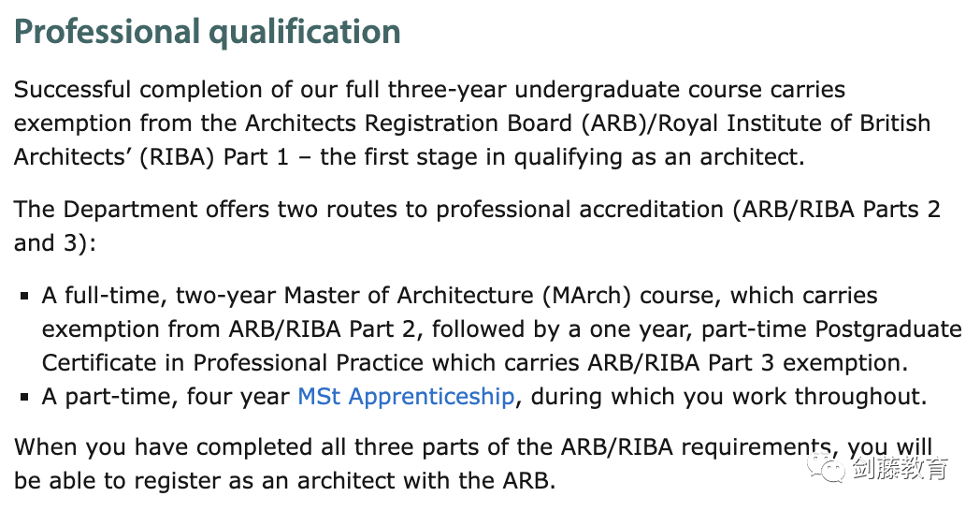Open the MSt Apprenticeship link
Image resolution: width=980 pixels, height=511 pixels.
tap(406, 397)
